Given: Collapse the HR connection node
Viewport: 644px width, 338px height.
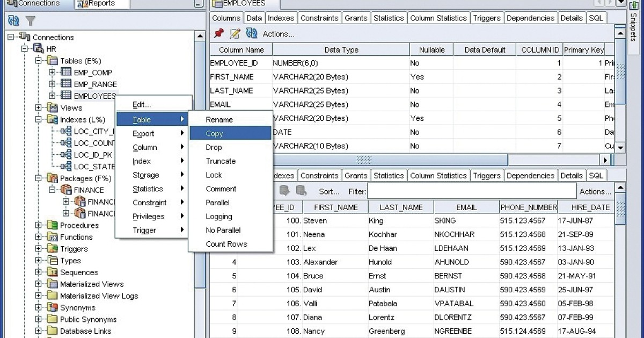Looking at the screenshot, I should pos(25,49).
